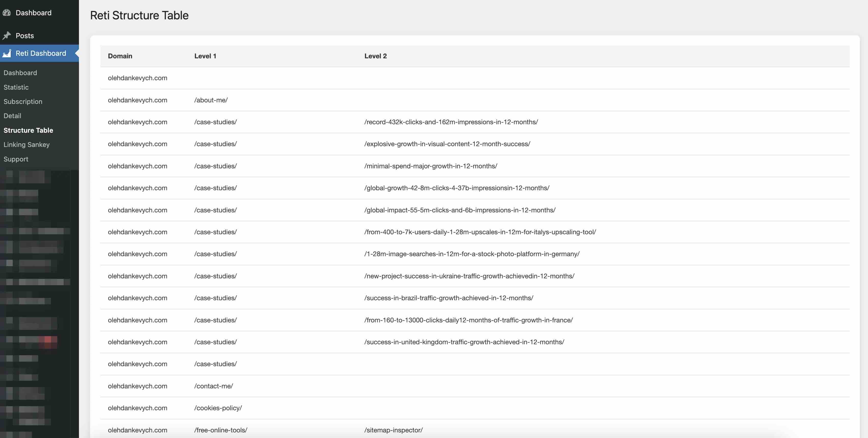Open the top-level Dashboard menu
This screenshot has height=438, width=868.
click(33, 13)
